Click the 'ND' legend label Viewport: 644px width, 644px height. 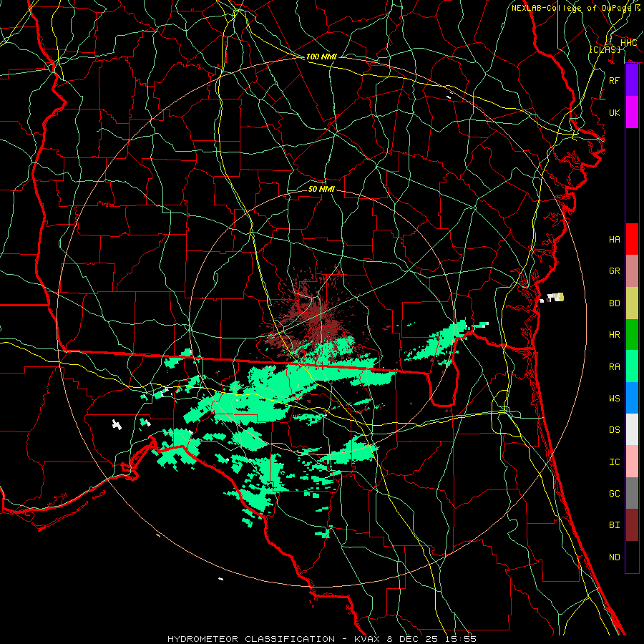[614, 557]
